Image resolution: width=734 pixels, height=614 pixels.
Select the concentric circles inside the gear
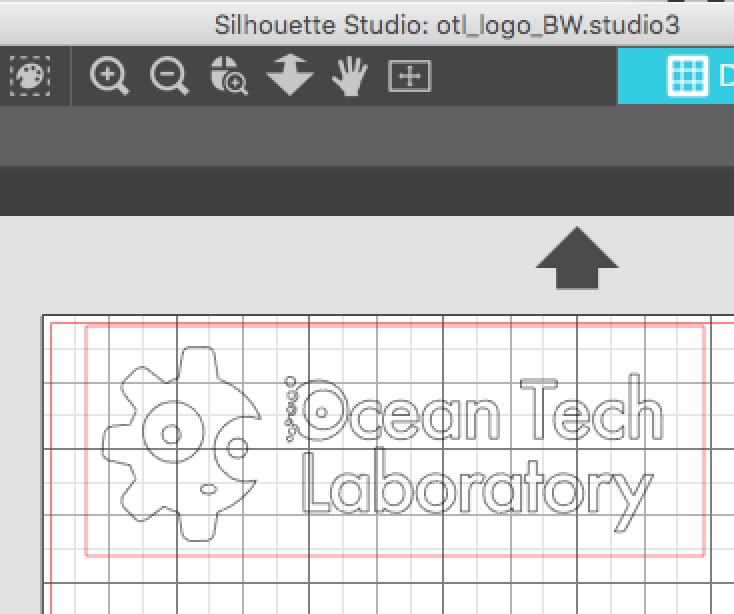(170, 434)
